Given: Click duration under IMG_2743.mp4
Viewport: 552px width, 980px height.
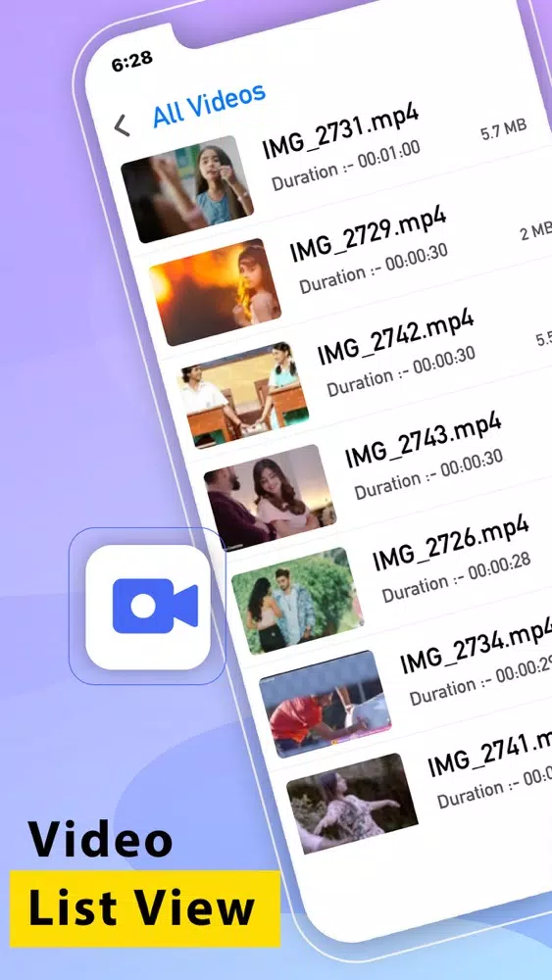Looking at the screenshot, I should pos(428,473).
